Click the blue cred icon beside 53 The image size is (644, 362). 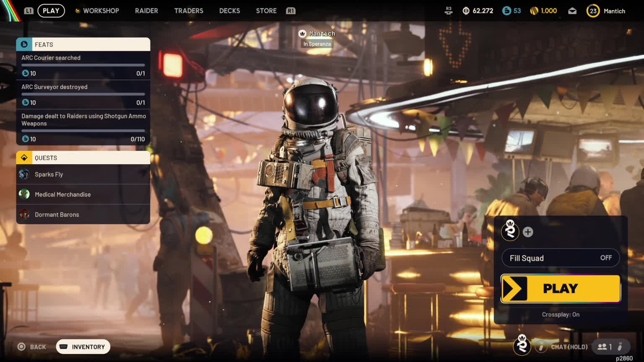point(506,11)
